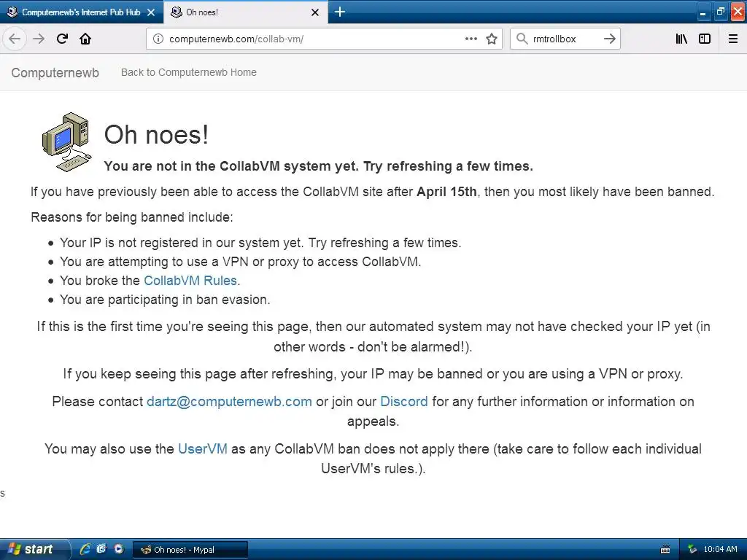Click the computer illustration image

pyautogui.click(x=66, y=142)
